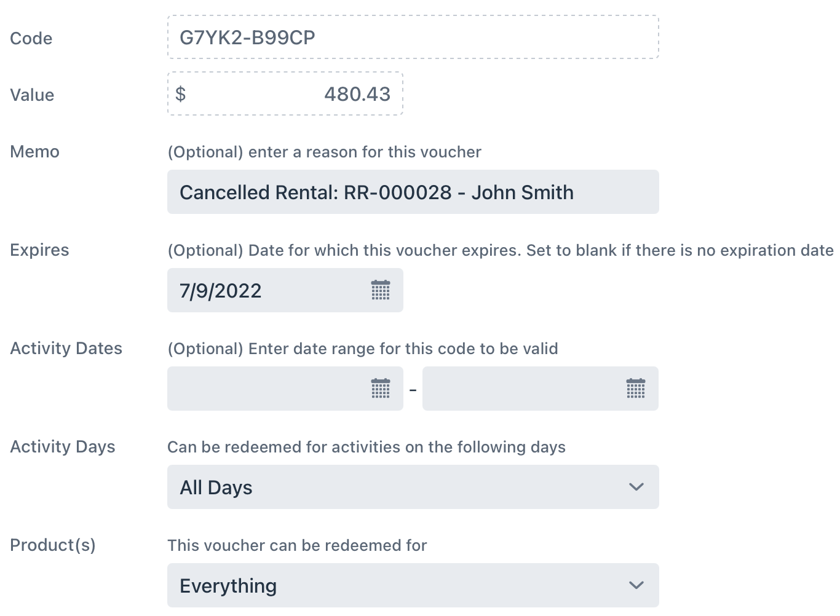Click the Activity Dates label
Image resolution: width=840 pixels, height=616 pixels.
point(66,348)
